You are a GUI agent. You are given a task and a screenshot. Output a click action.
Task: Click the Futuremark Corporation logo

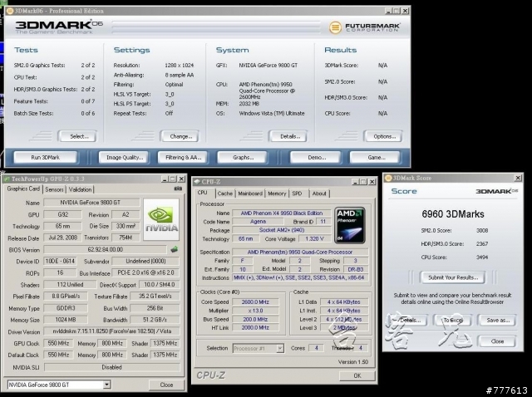365,27
